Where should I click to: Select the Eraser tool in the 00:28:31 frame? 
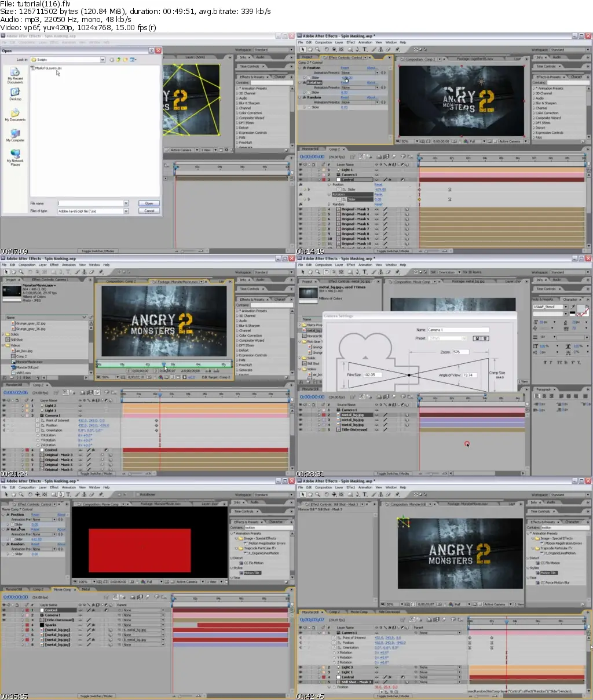point(388,272)
